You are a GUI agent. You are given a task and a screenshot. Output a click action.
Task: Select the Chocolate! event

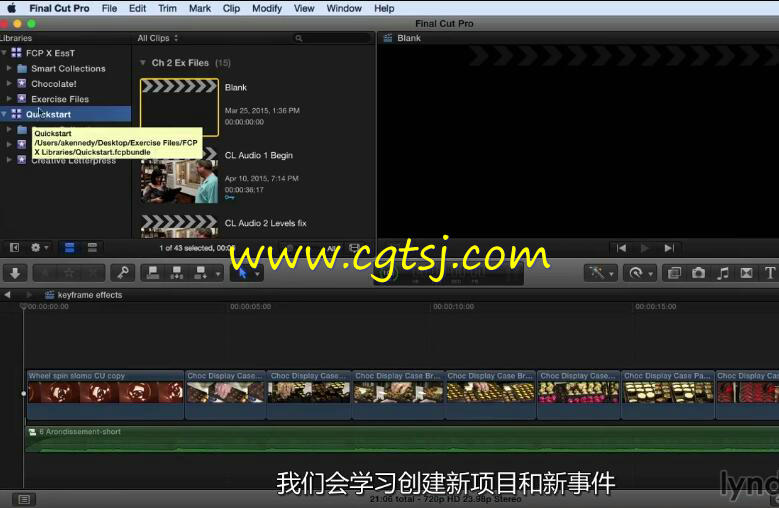point(54,83)
